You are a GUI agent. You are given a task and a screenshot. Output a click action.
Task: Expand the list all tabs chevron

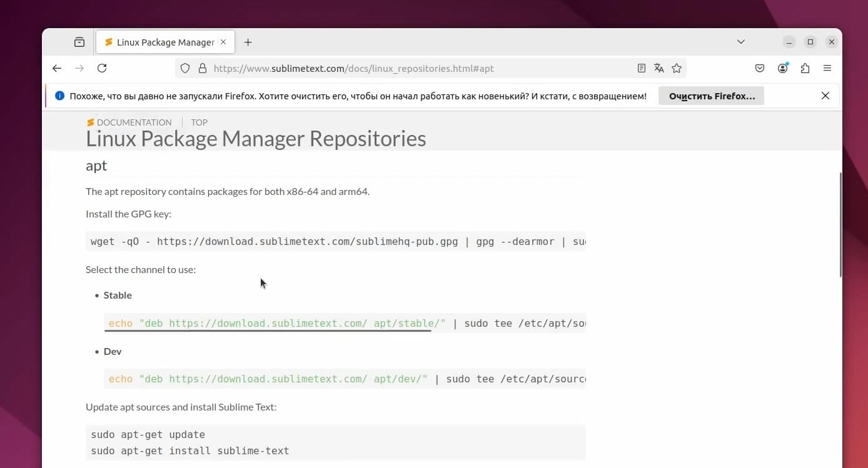click(741, 42)
